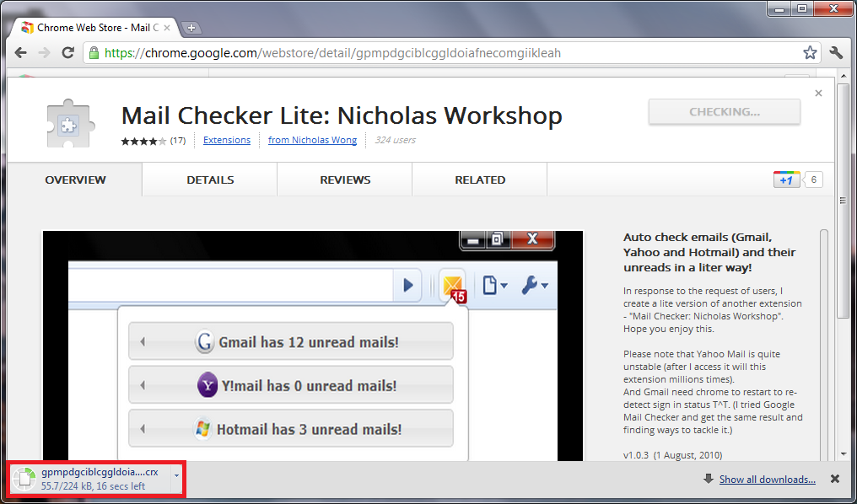Click the 55.7/224 kB download status text

coord(94,485)
